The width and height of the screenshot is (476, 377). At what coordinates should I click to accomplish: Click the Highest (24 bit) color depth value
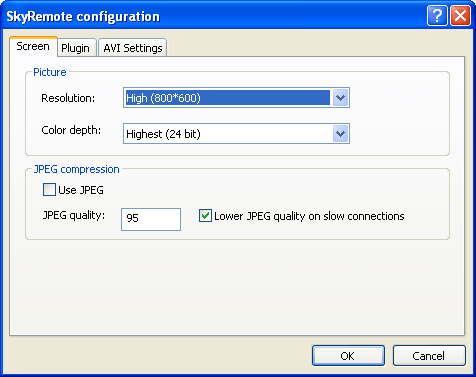pos(163,134)
